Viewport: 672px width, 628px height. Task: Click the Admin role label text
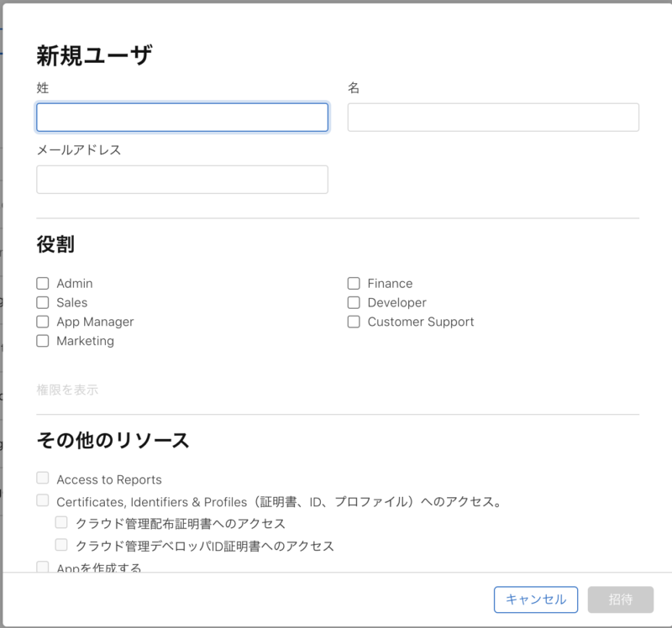click(x=75, y=284)
